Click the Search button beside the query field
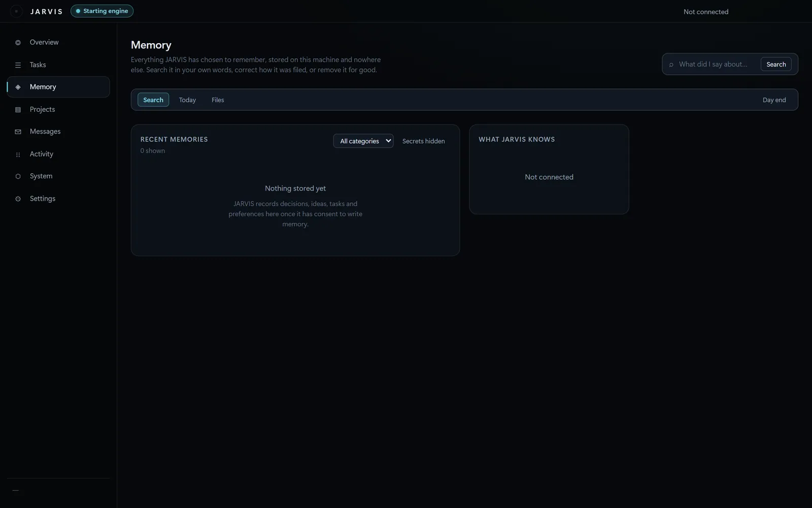The image size is (812, 508). pos(776,64)
